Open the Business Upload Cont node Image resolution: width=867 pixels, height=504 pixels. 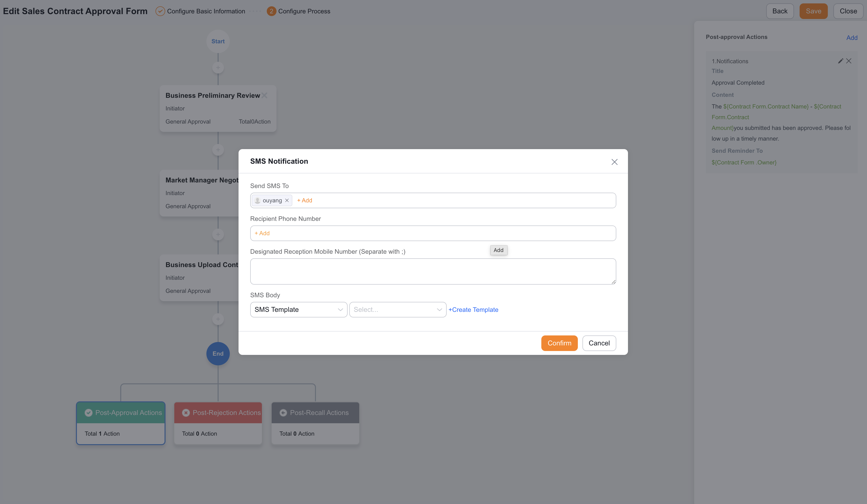[199, 278]
